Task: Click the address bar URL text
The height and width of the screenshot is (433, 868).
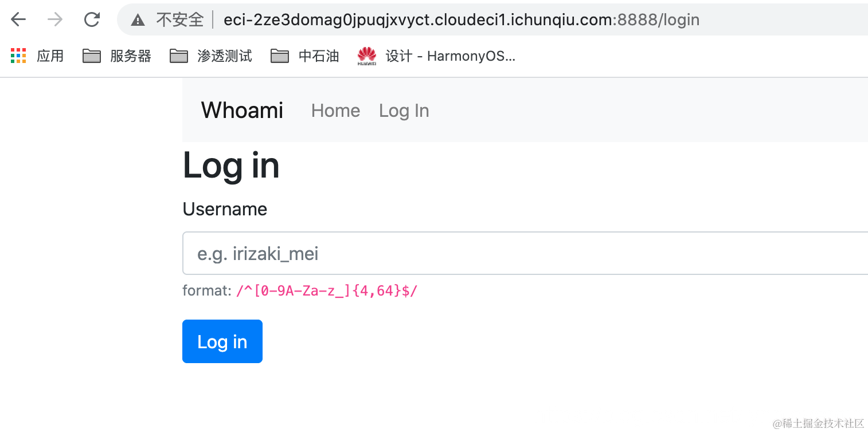Action: pos(462,20)
